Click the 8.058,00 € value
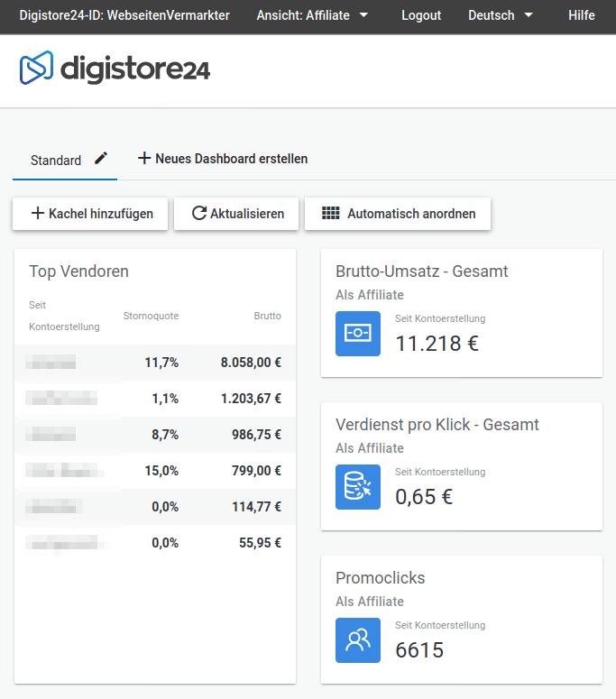616x699 pixels. [251, 363]
